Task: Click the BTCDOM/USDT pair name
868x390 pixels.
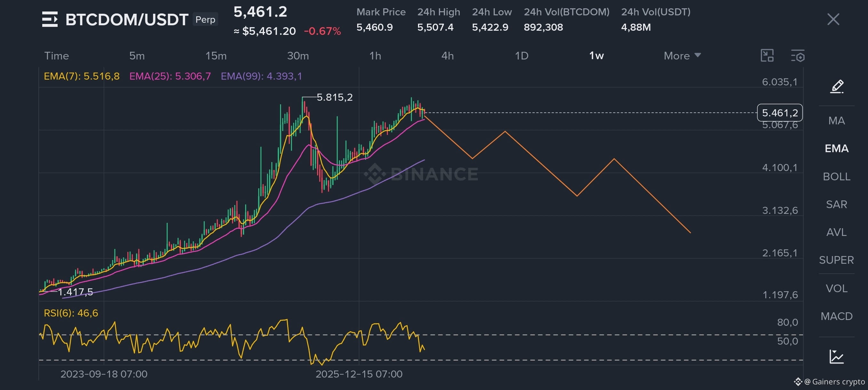Action: [127, 19]
